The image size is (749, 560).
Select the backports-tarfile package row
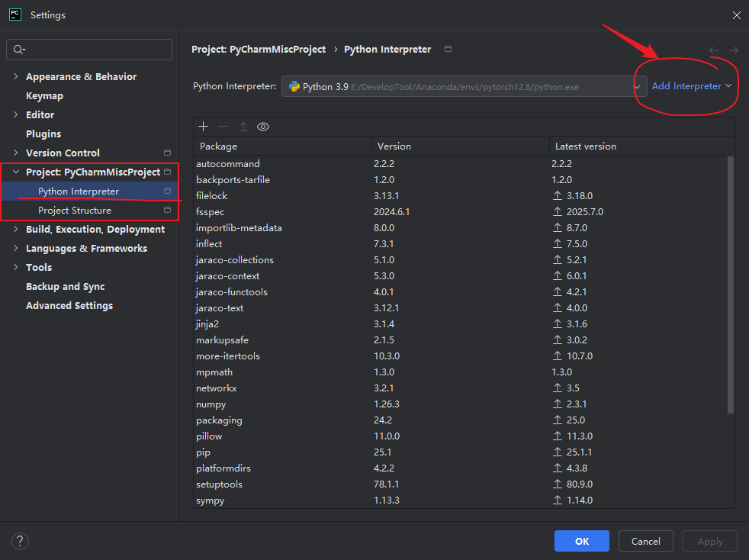(x=461, y=179)
